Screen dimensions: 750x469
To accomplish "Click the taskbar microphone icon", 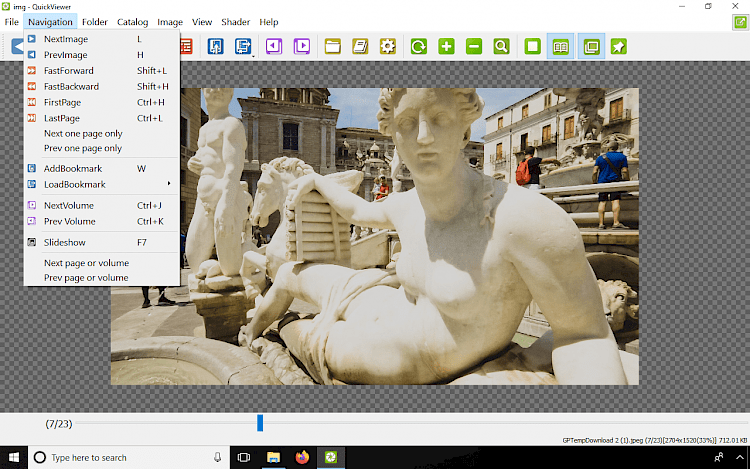I will [x=217, y=458].
